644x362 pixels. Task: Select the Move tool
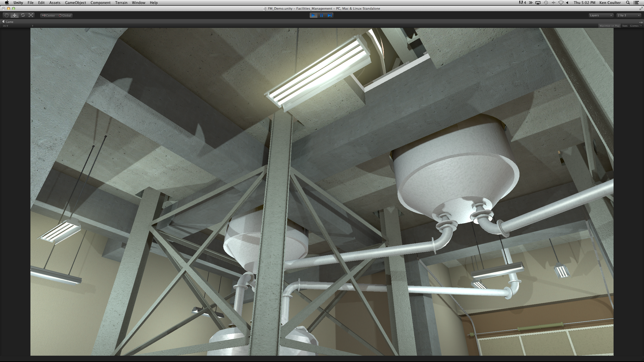coord(14,15)
